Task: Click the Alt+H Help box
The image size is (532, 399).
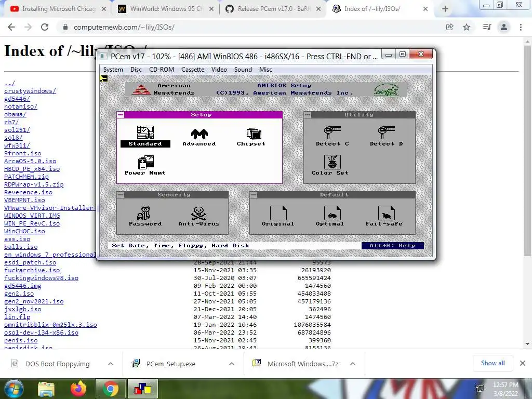Action: (x=393, y=246)
